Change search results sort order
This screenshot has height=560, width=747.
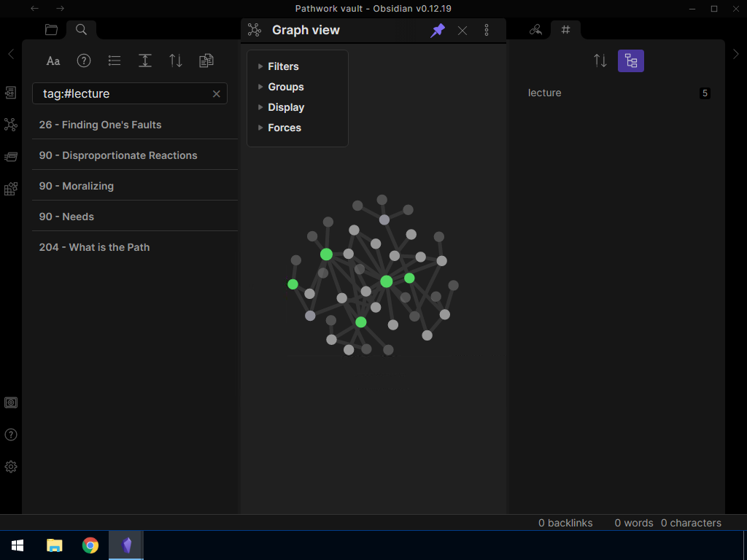pos(176,61)
